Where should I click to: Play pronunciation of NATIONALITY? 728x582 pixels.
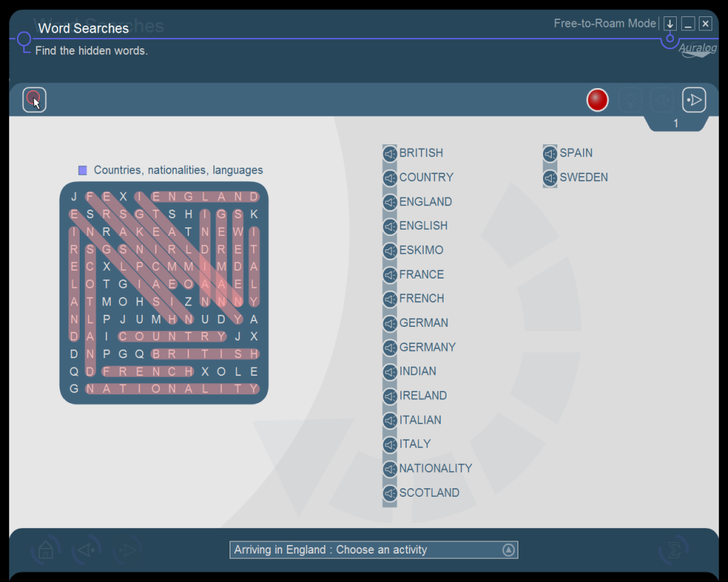click(x=390, y=469)
